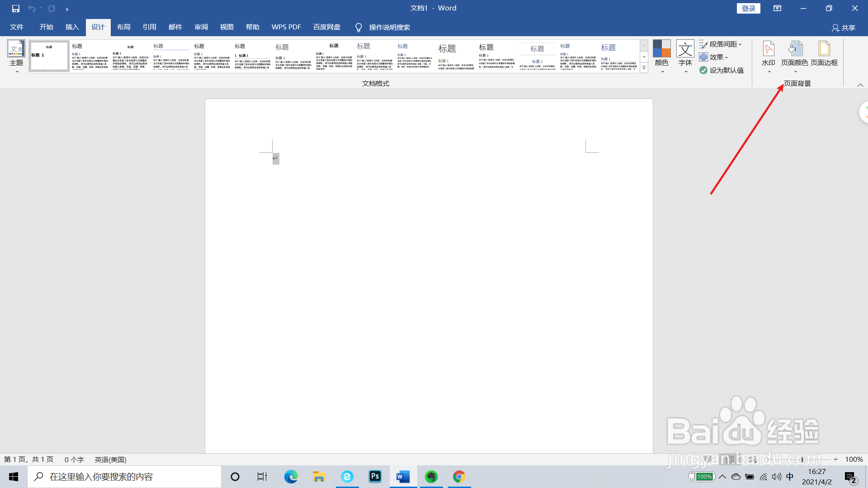The height and width of the screenshot is (488, 868).
Task: Click the zoom slider handle
Action: click(802, 460)
